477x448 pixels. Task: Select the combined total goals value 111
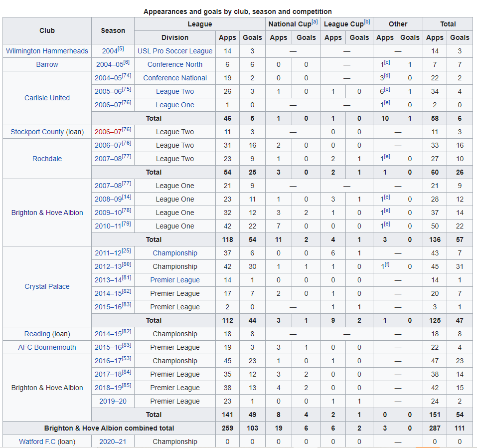coord(460,428)
